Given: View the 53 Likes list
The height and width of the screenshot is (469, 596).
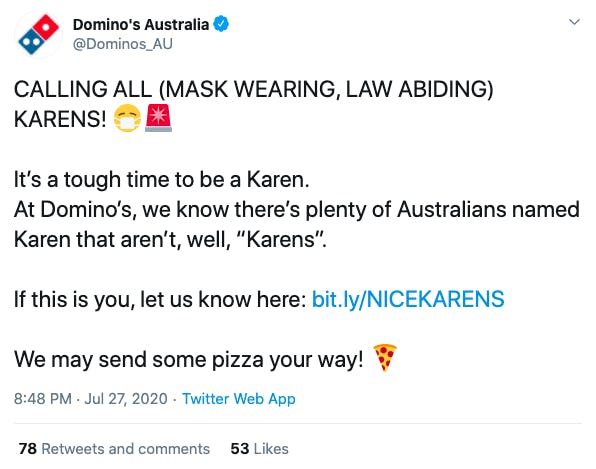Looking at the screenshot, I should click(259, 449).
